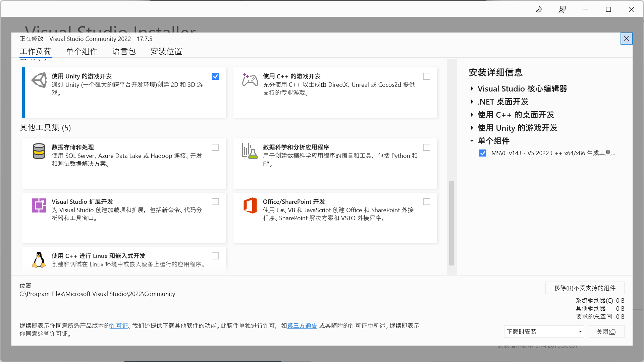Viewport: 644px width, 362px height.
Task: Close the modify dialog with X button
Action: point(626,39)
